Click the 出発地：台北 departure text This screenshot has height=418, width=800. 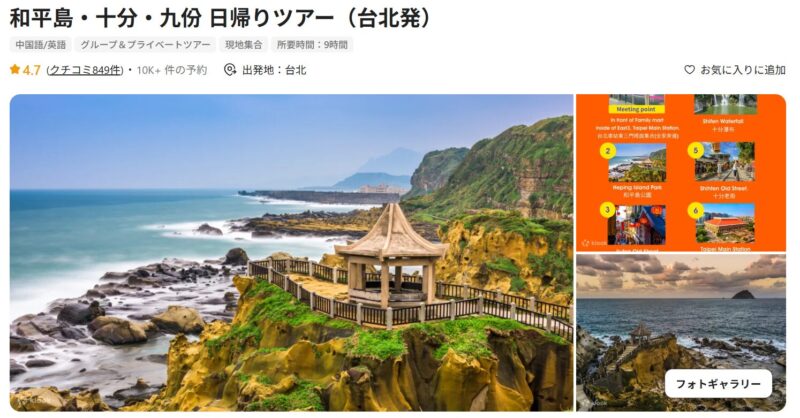(x=274, y=70)
